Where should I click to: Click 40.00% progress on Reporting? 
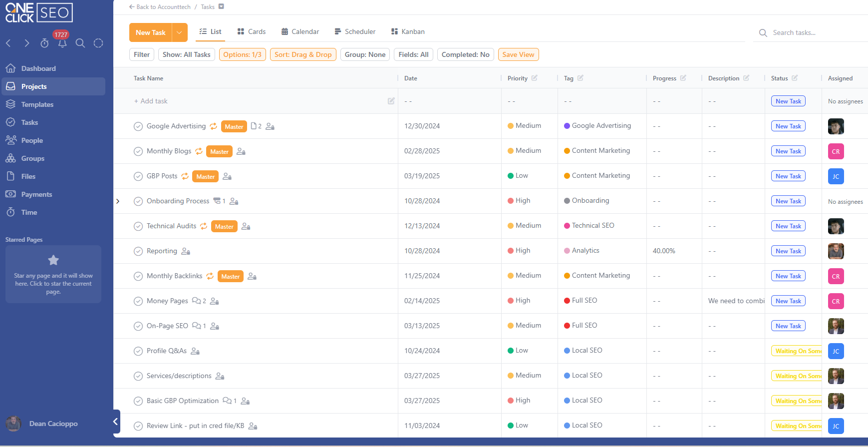[x=664, y=251]
